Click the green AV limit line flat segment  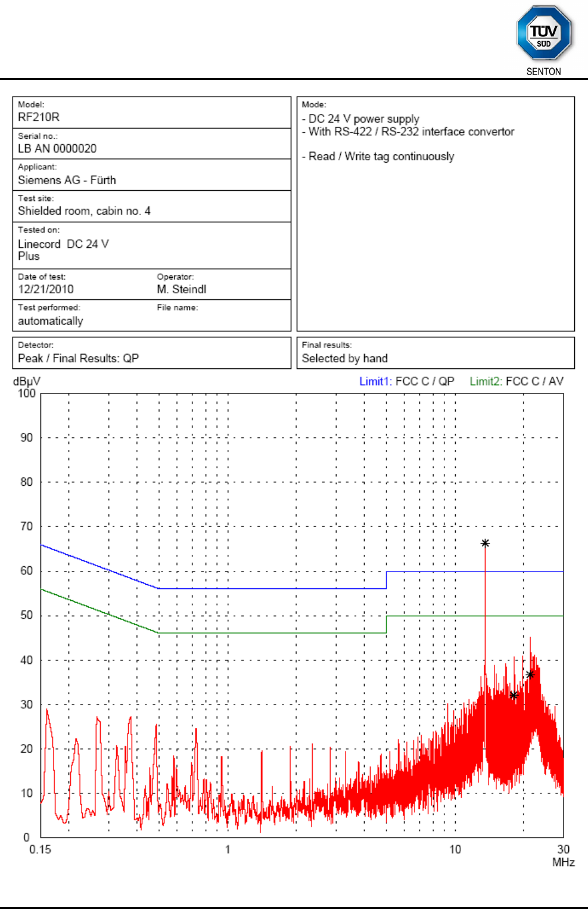272,633
